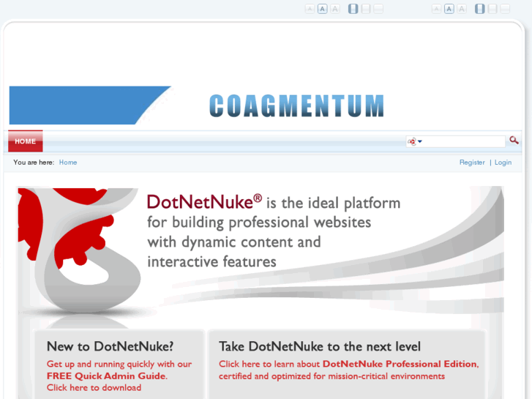This screenshot has height=399, width=532.
Task: Choose full page width in left icon set
Action: coord(378,9)
